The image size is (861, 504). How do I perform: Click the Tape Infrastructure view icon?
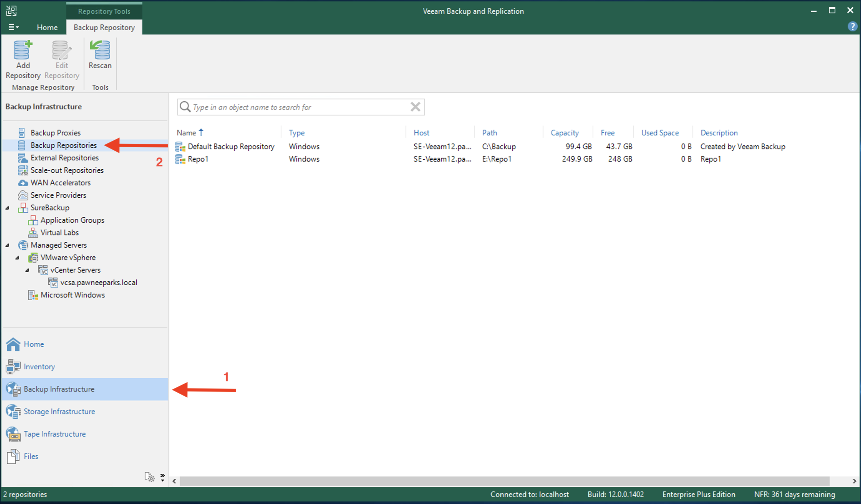click(x=13, y=434)
